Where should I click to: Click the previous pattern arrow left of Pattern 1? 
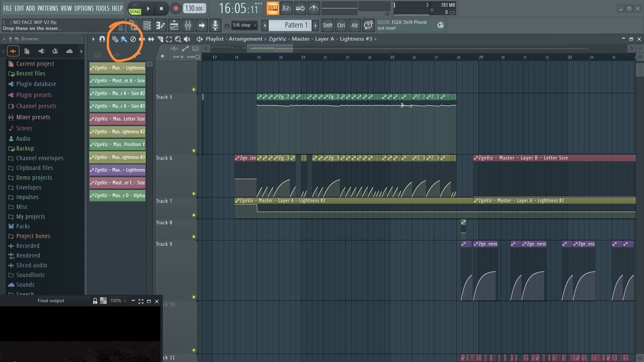[265, 25]
